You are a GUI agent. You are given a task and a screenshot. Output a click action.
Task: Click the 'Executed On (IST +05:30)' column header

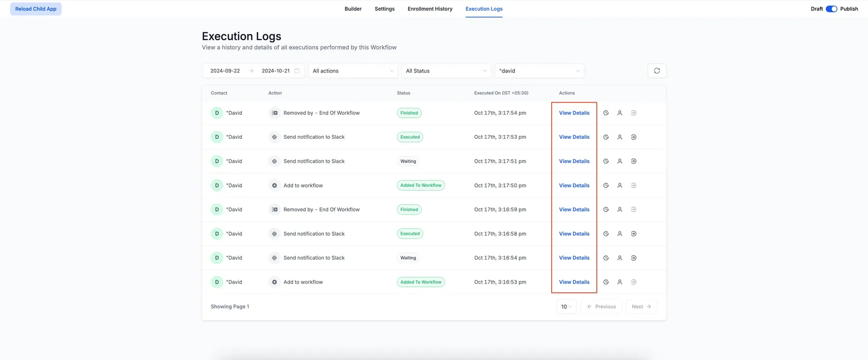pyautogui.click(x=501, y=93)
